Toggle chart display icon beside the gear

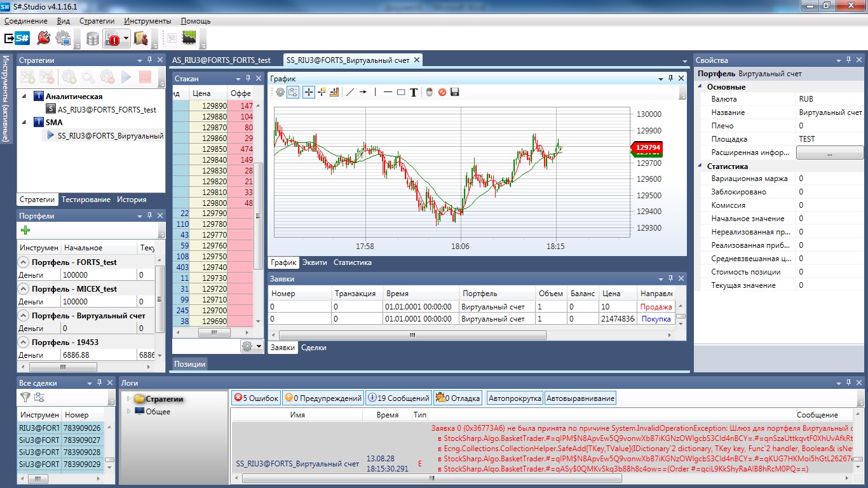tap(293, 92)
